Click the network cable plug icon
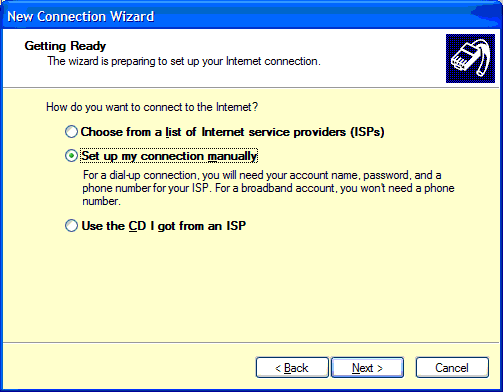The image size is (503, 392). (x=470, y=58)
